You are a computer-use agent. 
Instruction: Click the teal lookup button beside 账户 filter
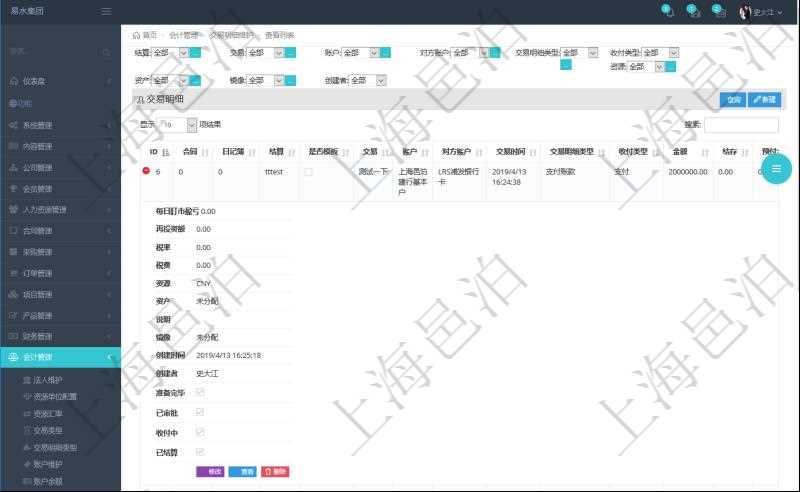coord(387,53)
